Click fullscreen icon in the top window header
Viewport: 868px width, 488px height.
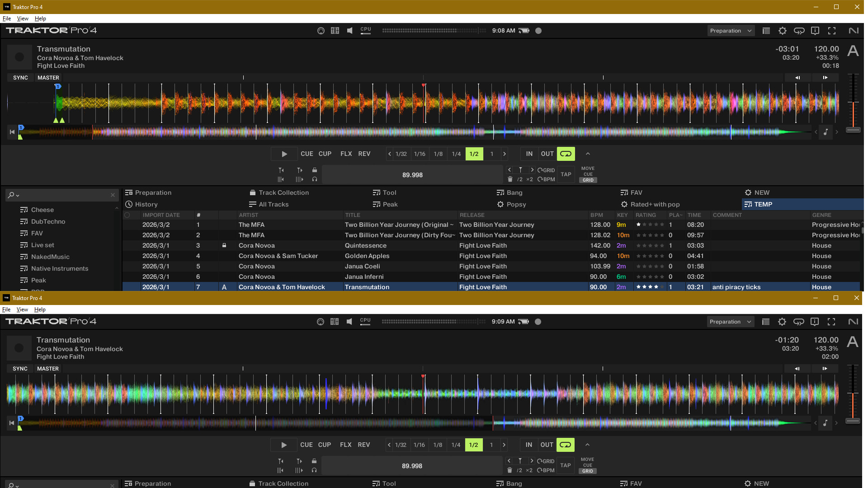click(x=831, y=31)
